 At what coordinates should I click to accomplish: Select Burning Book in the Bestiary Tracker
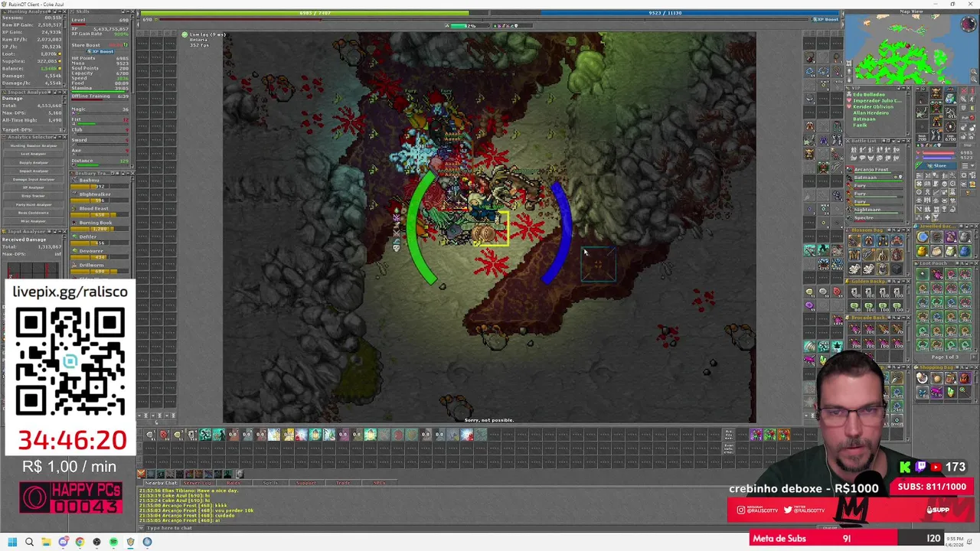[101, 225]
